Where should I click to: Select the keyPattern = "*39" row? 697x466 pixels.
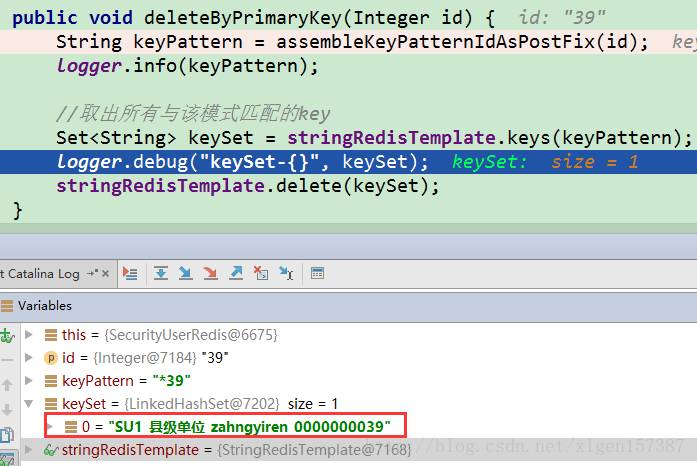359,381
